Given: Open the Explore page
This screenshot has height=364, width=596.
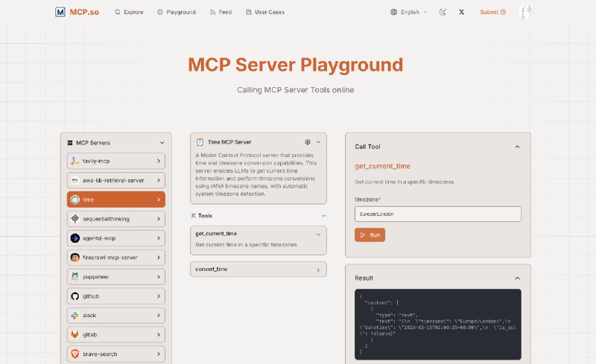Looking at the screenshot, I should click(129, 12).
